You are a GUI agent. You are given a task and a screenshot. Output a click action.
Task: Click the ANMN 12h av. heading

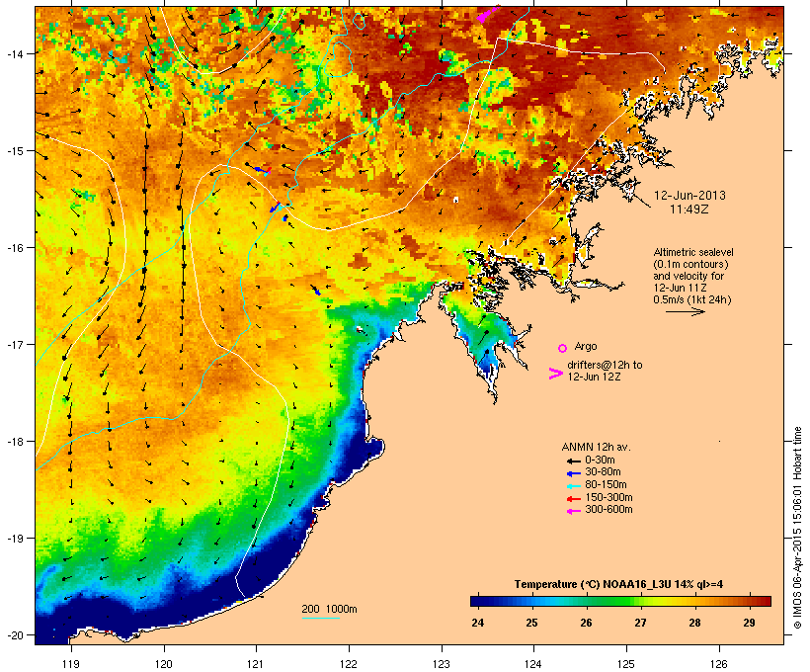tap(596, 447)
